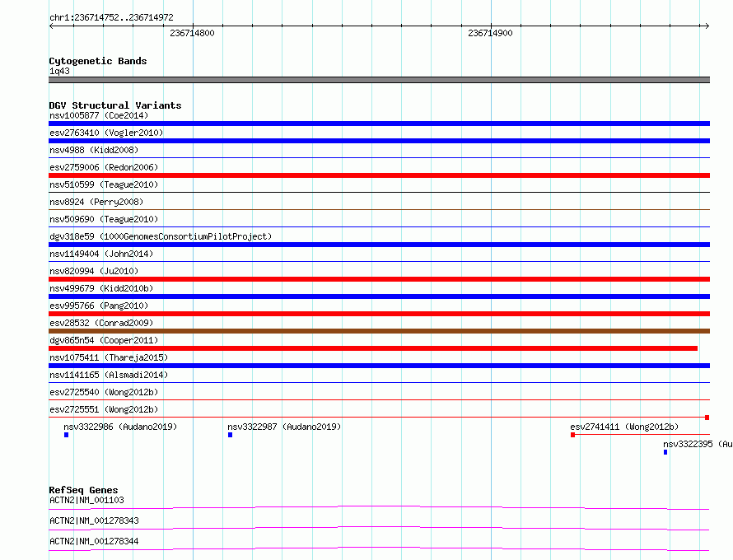This screenshot has width=733, height=560.
Task: Click esv2741411 red start marker
Action: tap(572, 435)
